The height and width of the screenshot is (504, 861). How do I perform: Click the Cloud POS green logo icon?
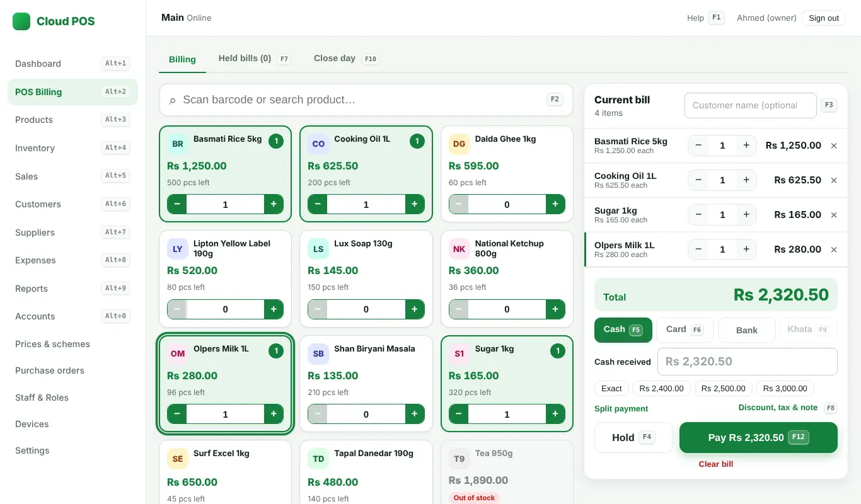[x=21, y=21]
